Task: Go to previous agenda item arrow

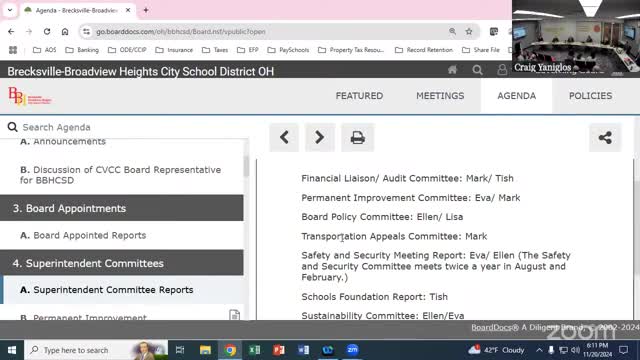Action: 284,138
